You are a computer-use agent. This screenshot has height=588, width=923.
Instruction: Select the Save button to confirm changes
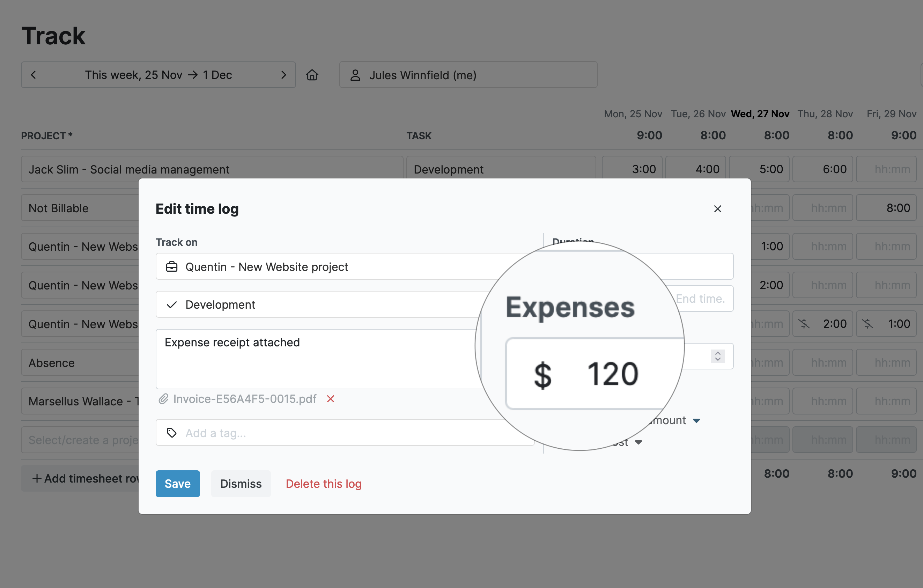click(x=177, y=484)
